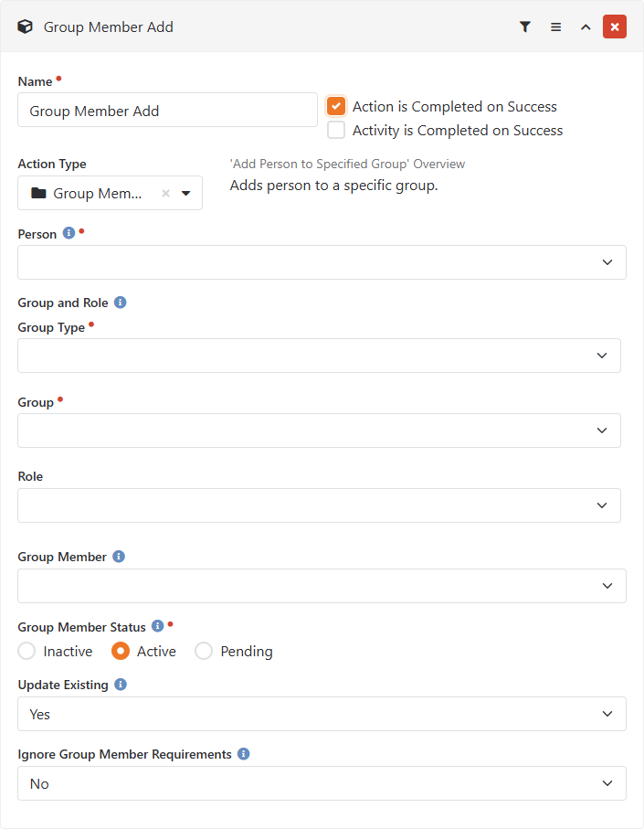Click the reorder bars icon in header

[555, 27]
